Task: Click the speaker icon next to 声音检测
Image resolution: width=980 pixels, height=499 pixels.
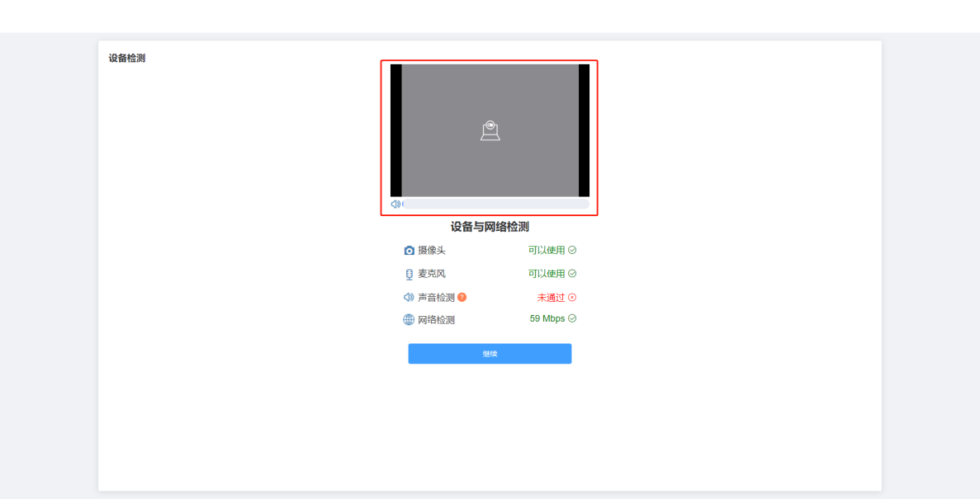Action: [x=409, y=297]
